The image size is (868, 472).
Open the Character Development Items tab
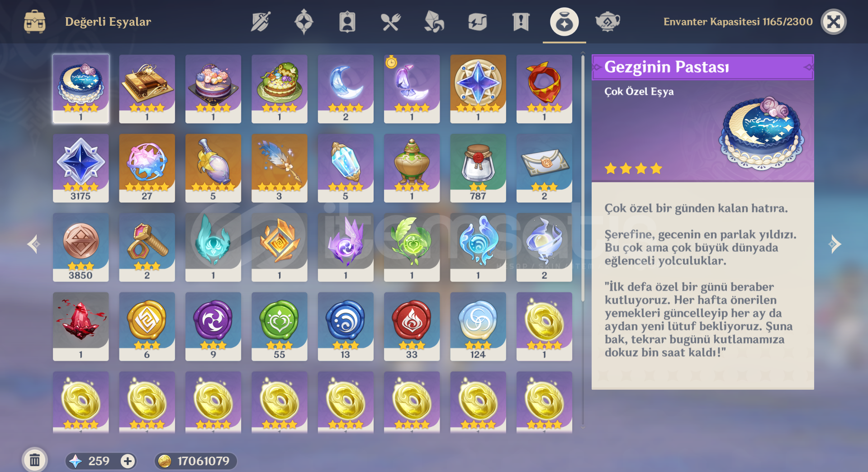[347, 22]
